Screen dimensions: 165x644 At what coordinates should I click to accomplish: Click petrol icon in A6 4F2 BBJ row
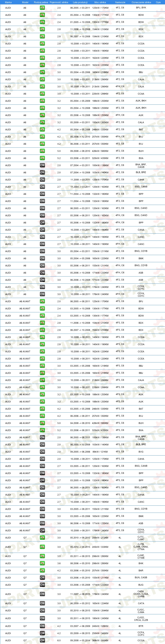coord(42,72)
